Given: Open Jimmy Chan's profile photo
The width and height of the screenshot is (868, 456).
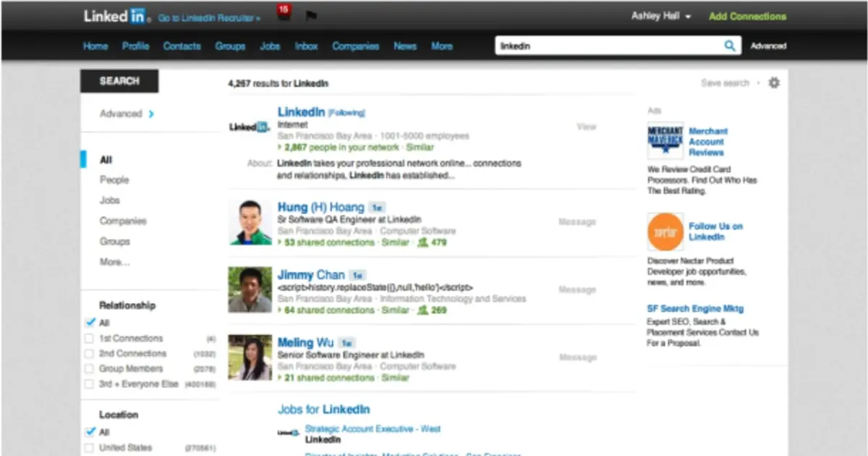Looking at the screenshot, I should pos(250,290).
